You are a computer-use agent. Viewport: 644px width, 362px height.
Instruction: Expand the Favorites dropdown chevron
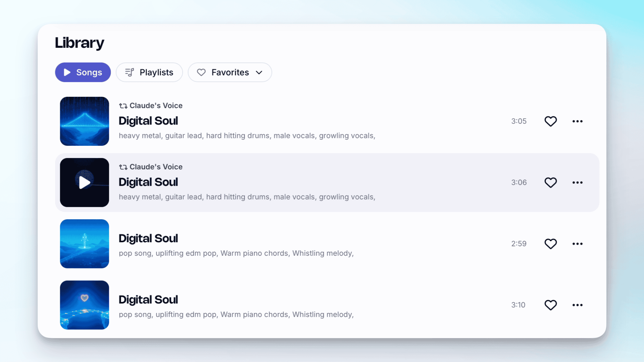tap(259, 73)
